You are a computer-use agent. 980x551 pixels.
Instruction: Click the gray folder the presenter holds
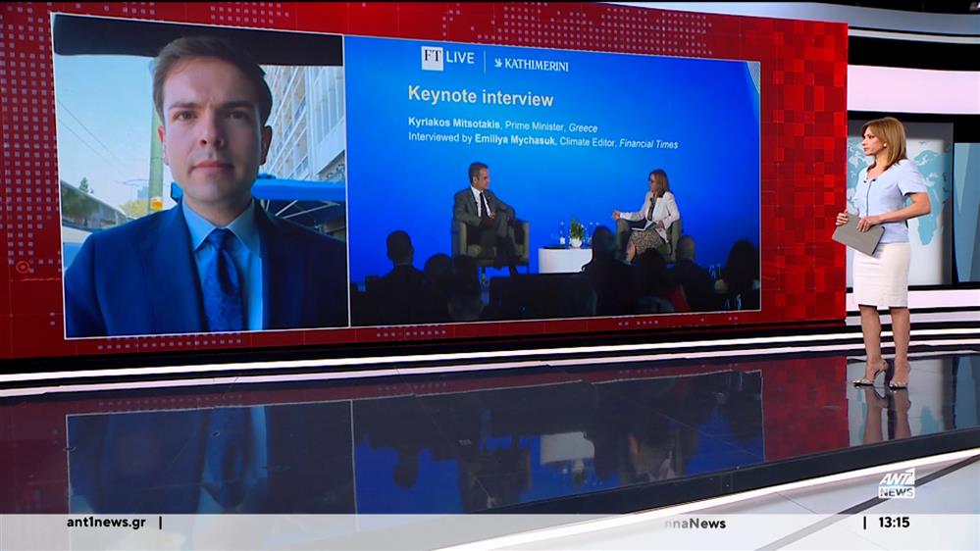pyautogui.click(x=856, y=236)
